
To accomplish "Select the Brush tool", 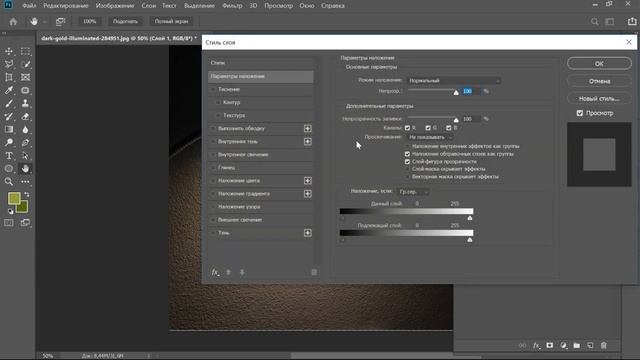I will click(9, 103).
